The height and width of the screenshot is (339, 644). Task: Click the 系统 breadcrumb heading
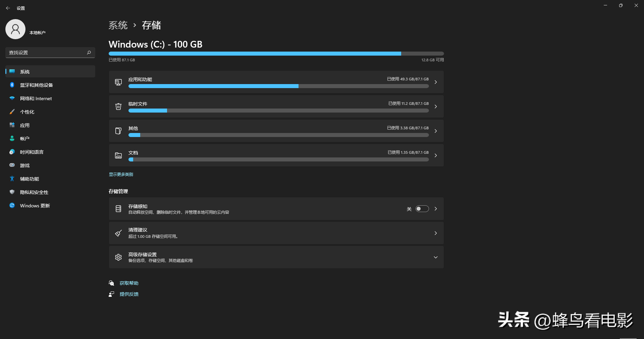[x=118, y=25]
